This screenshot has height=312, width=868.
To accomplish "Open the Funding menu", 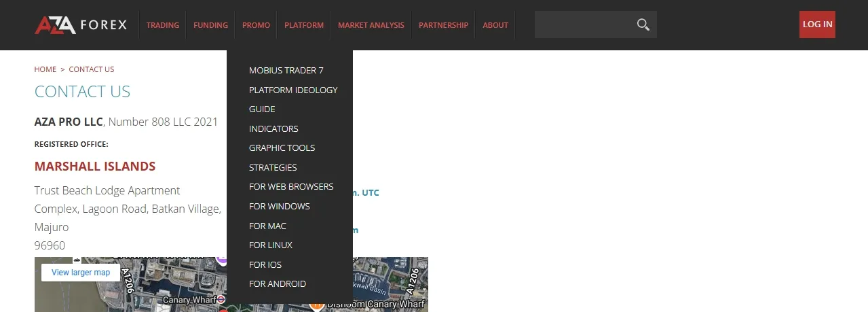I will pos(210,25).
